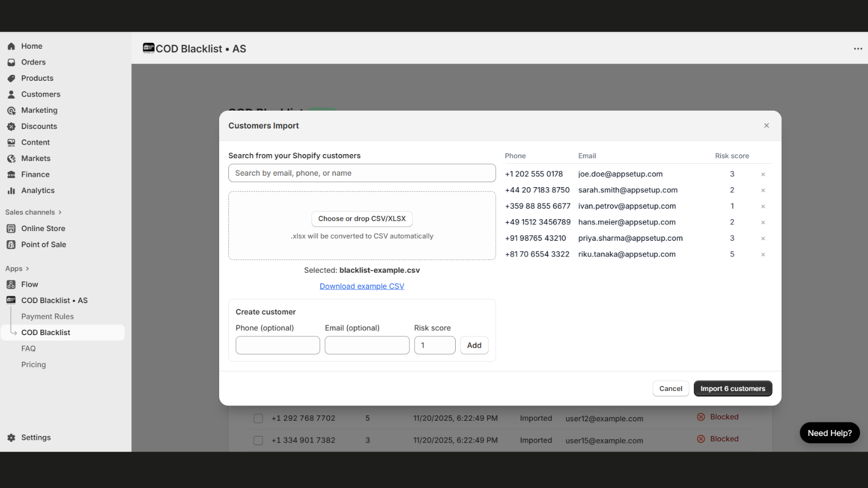The height and width of the screenshot is (488, 868).
Task: Open Settings gear icon
Action: (x=11, y=438)
